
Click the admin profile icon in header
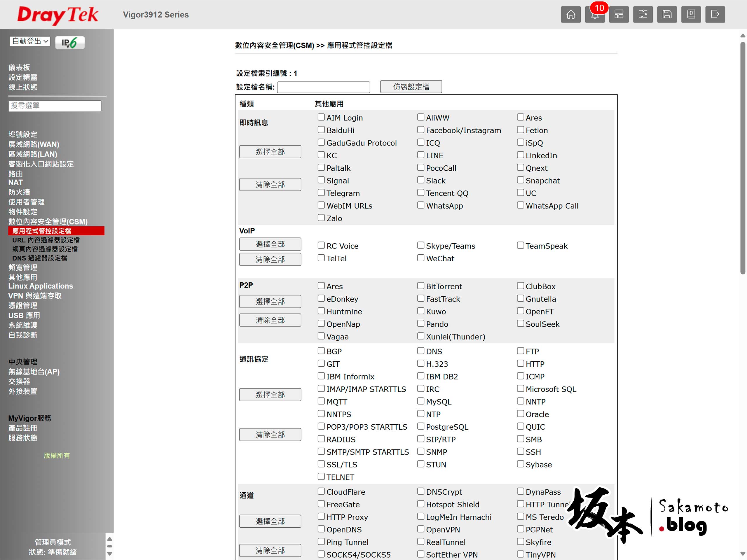click(691, 15)
